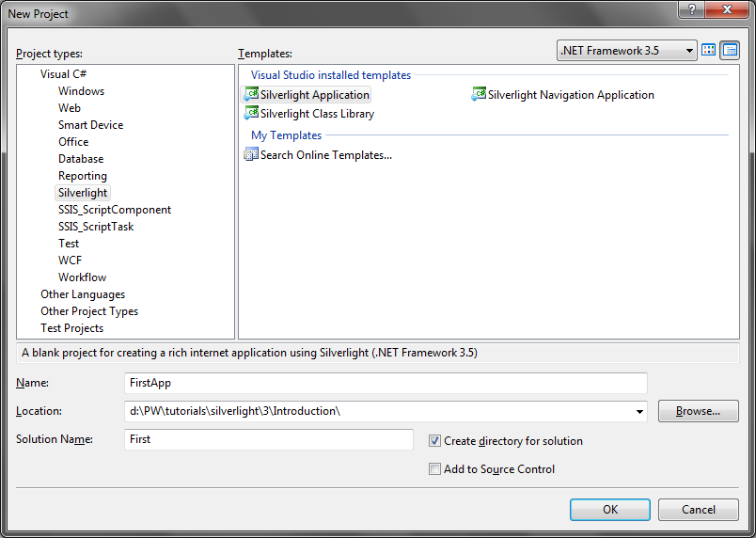Open the Search Online Templates icon
756x538 pixels.
(251, 154)
